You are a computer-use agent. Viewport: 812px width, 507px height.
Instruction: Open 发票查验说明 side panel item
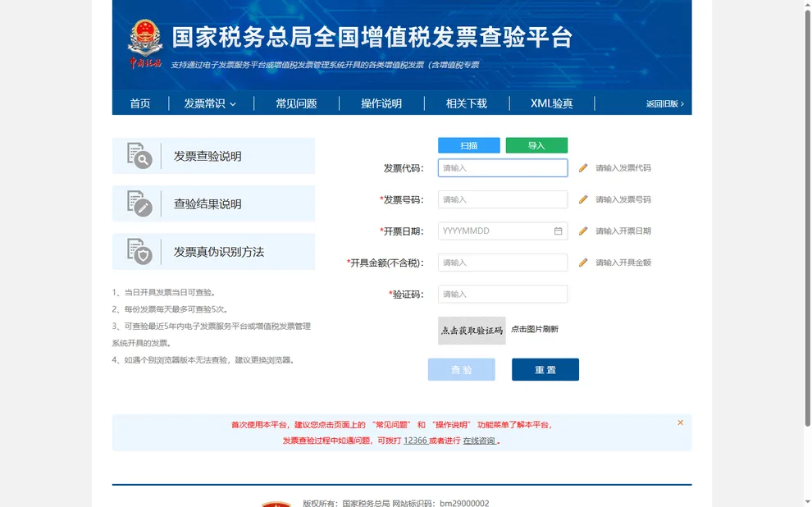(213, 156)
